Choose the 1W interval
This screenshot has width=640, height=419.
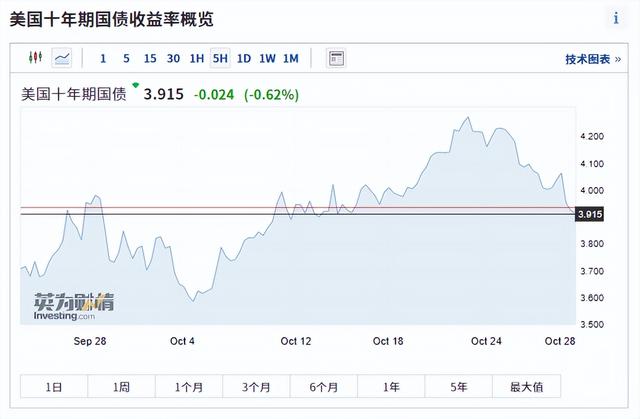click(267, 59)
